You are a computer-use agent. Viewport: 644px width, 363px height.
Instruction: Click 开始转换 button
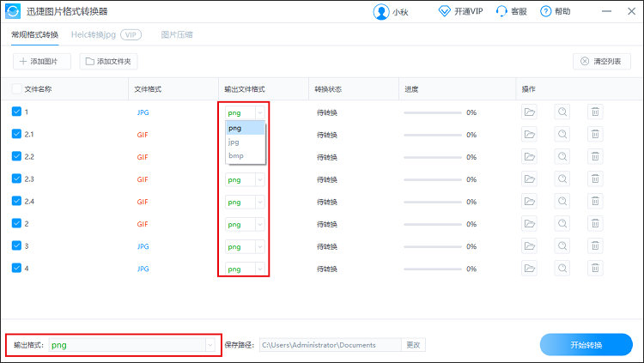(x=586, y=344)
